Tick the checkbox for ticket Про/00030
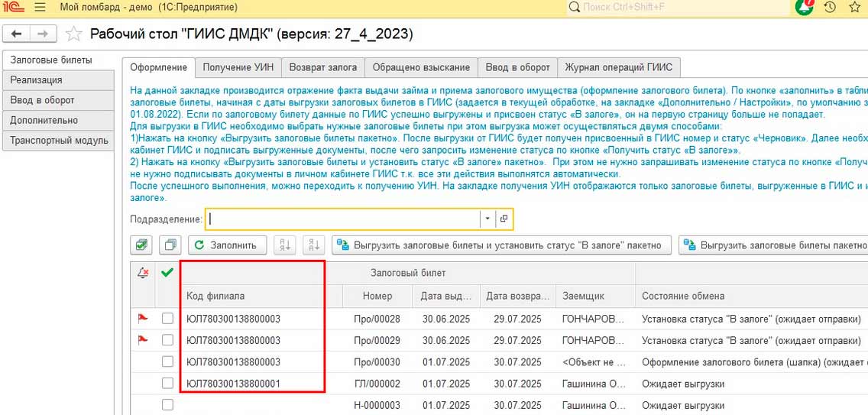868x415 pixels. point(167,362)
